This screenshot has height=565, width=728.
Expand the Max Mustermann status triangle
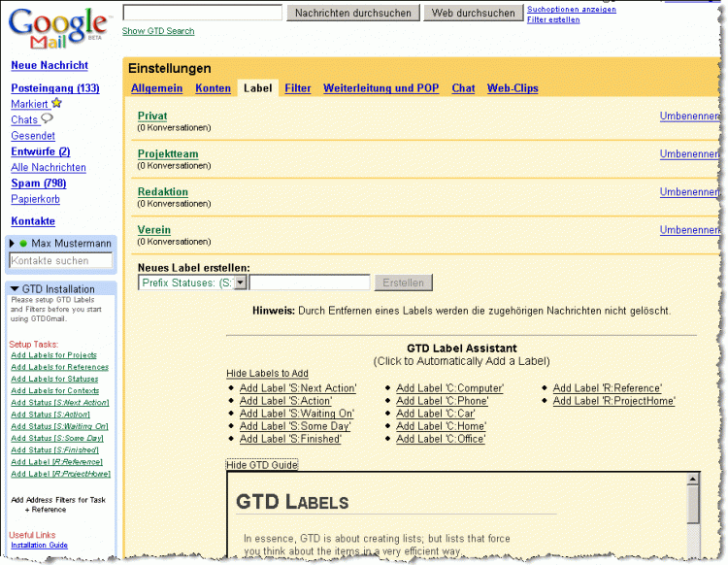[13, 243]
